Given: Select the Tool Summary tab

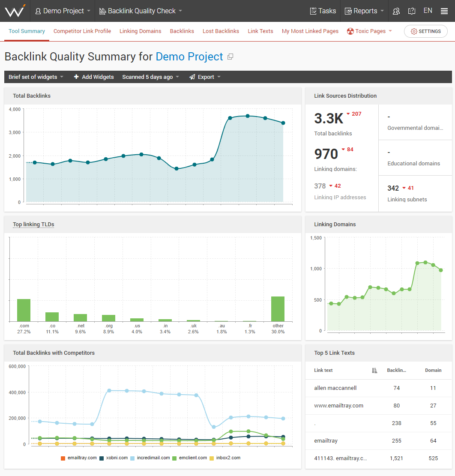Looking at the screenshot, I should (27, 31).
